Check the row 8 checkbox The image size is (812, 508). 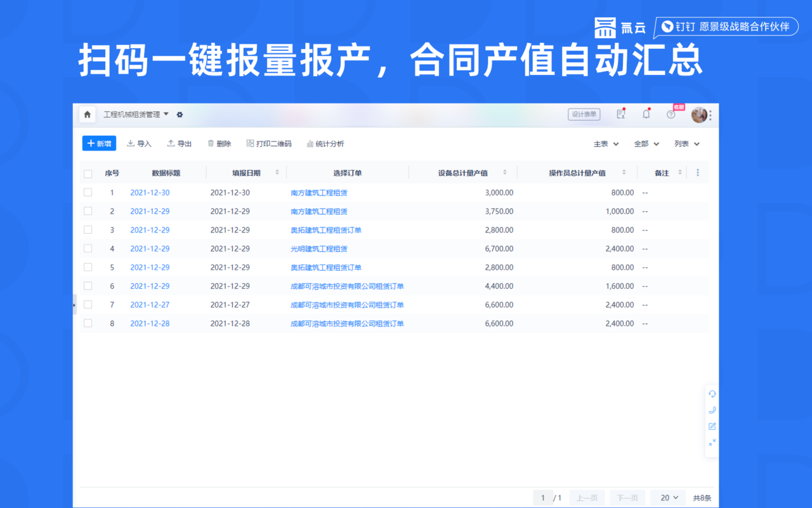88,323
